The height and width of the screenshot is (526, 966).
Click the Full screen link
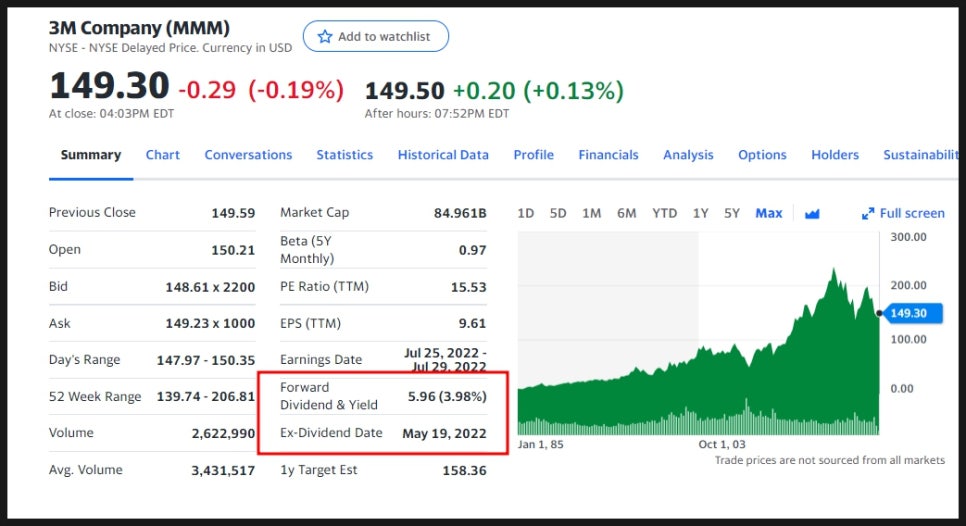912,213
